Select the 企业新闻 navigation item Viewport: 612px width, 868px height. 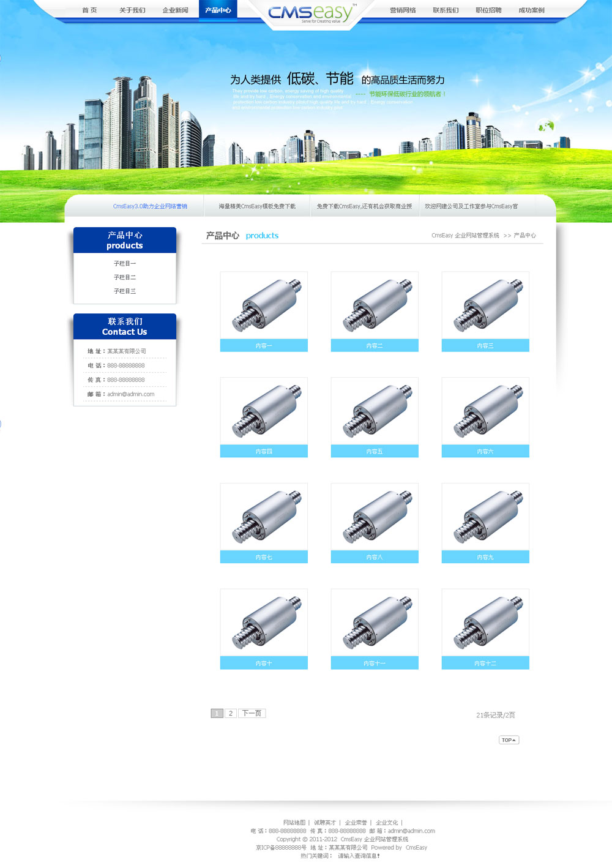pos(176,10)
